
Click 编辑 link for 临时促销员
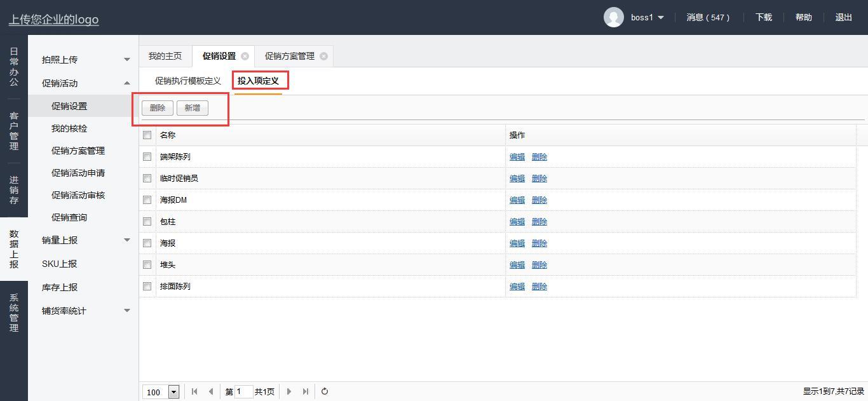point(517,178)
